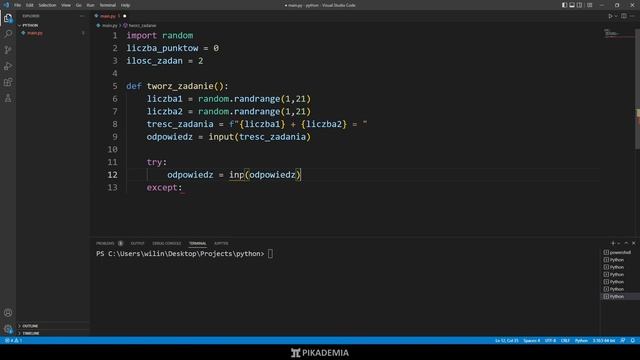This screenshot has height=360, width=640.
Task: Toggle the Secondary Side Bar layout button
Action: click(x=579, y=5)
